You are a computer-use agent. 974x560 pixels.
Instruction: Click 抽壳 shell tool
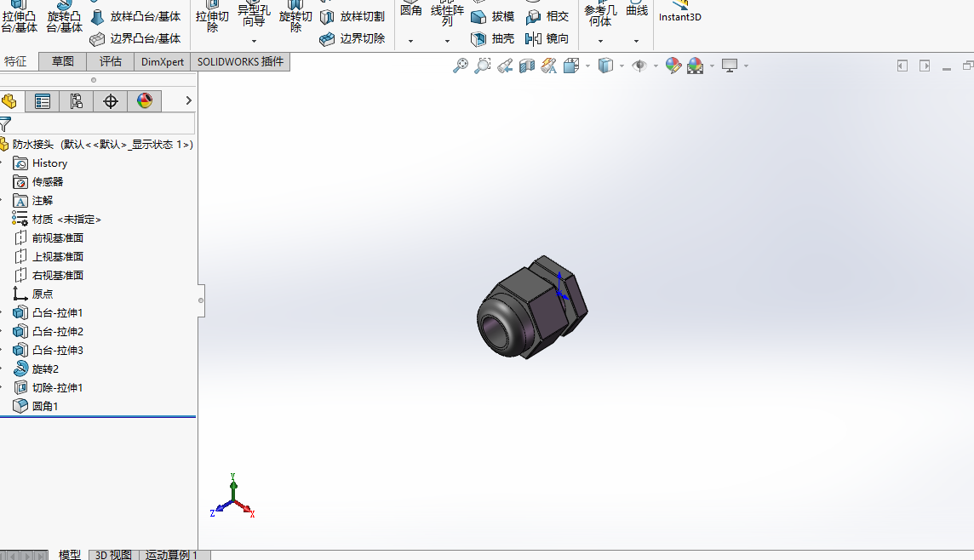(493, 38)
